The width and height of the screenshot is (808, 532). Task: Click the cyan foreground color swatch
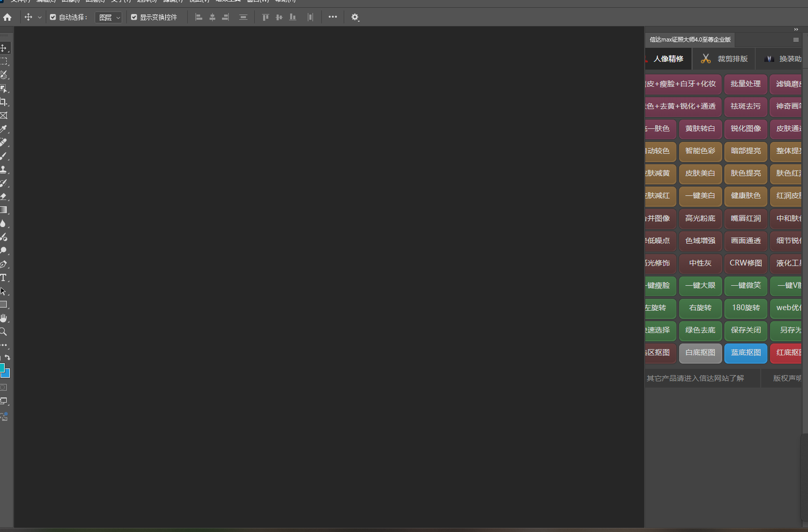coord(2,367)
